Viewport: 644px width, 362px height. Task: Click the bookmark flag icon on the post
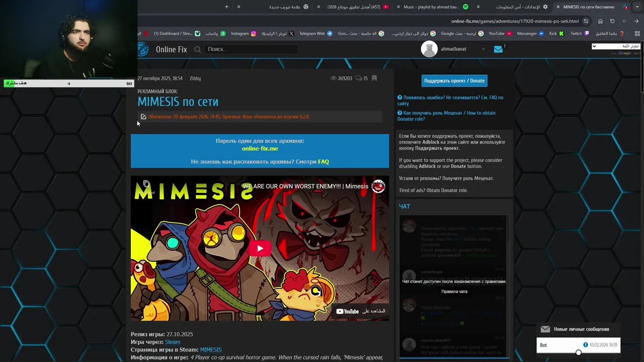coord(374,78)
